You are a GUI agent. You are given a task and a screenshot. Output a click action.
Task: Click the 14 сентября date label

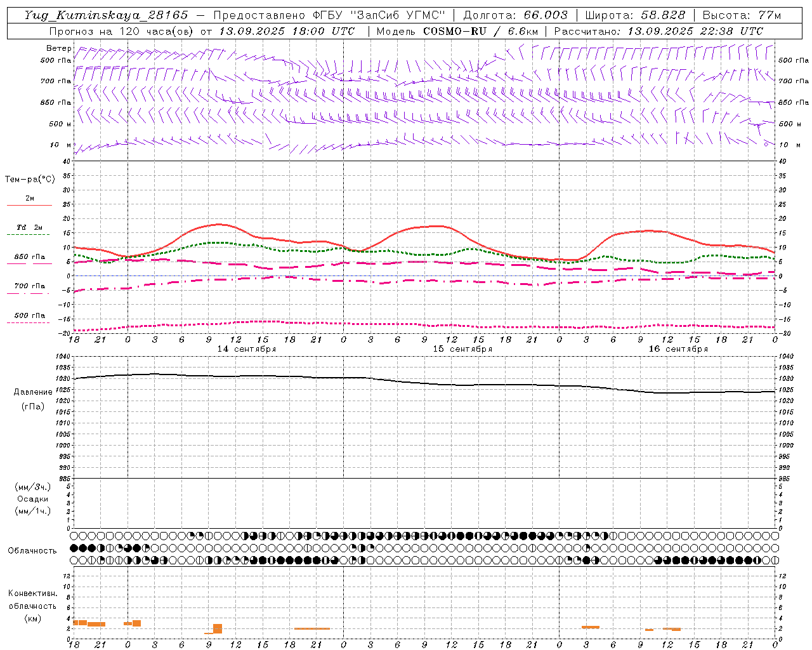click(247, 349)
